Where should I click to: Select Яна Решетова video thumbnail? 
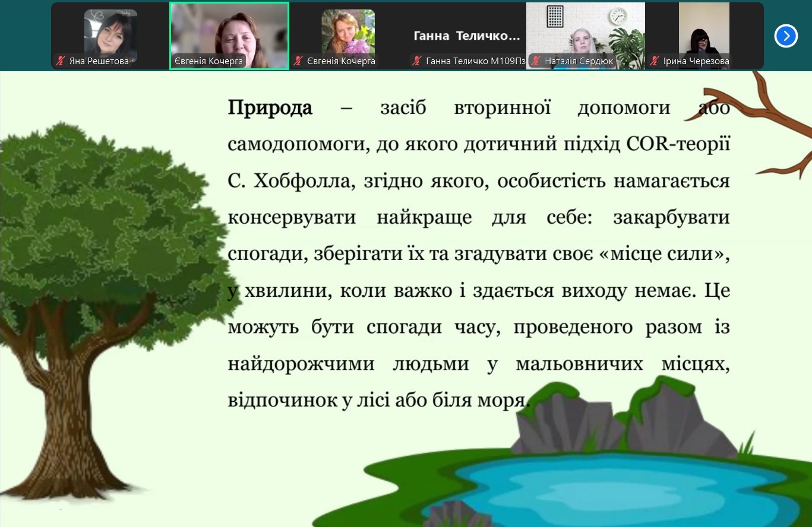point(110,36)
